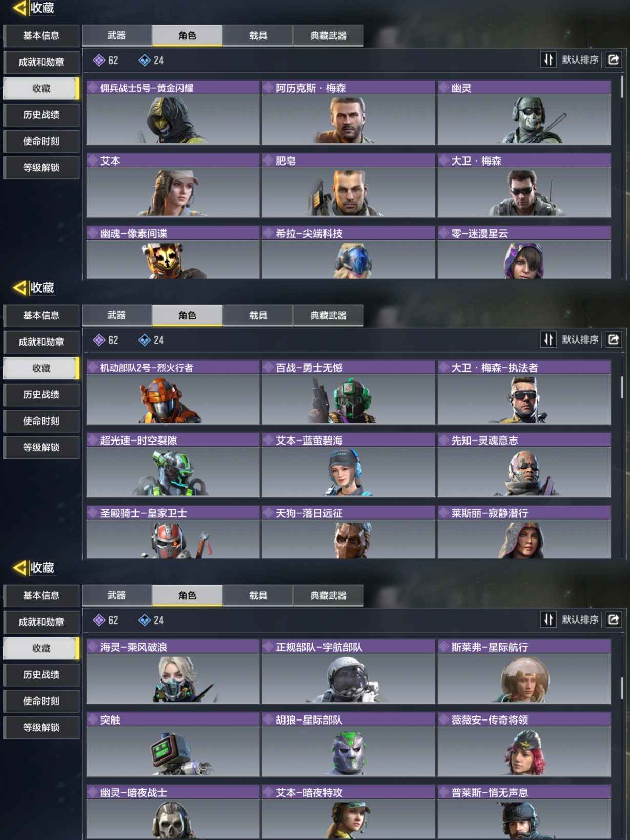630x840 pixels.
Task: Click the sort arrows icon in the topmost panel
Action: (548, 60)
